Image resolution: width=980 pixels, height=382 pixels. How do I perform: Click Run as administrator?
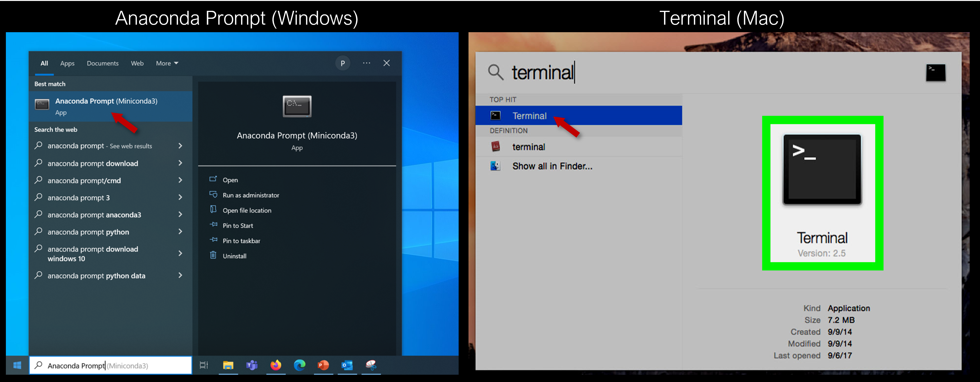(251, 195)
